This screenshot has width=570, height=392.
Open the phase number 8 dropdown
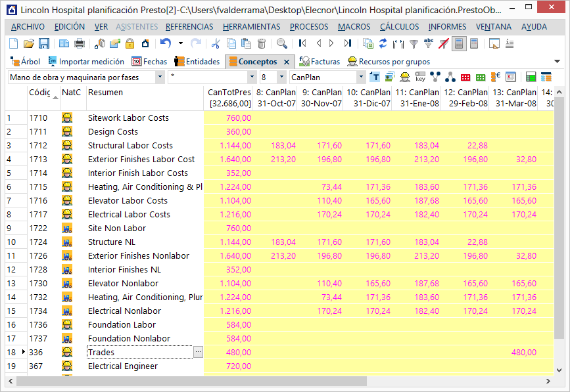281,77
